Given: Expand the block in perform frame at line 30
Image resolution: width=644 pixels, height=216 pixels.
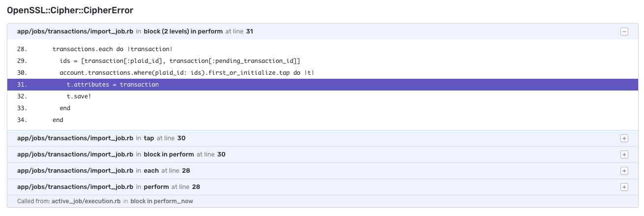Looking at the screenshot, I should pyautogui.click(x=624, y=154).
